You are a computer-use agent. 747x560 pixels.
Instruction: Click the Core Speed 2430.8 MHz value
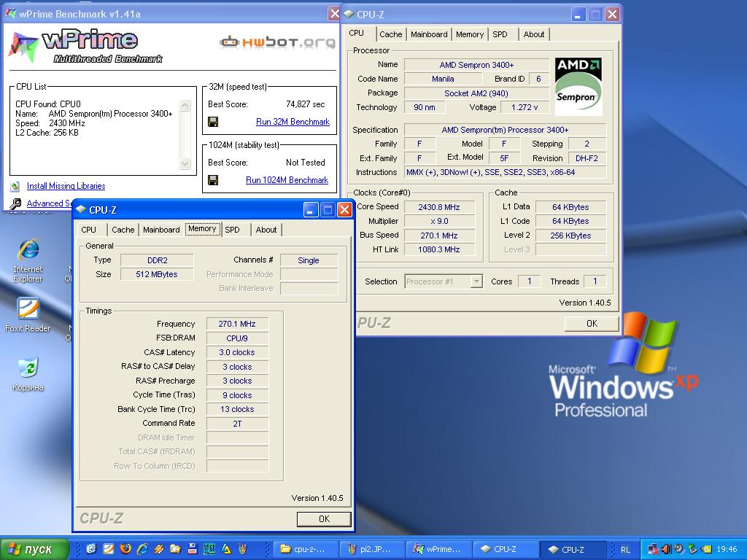[439, 207]
